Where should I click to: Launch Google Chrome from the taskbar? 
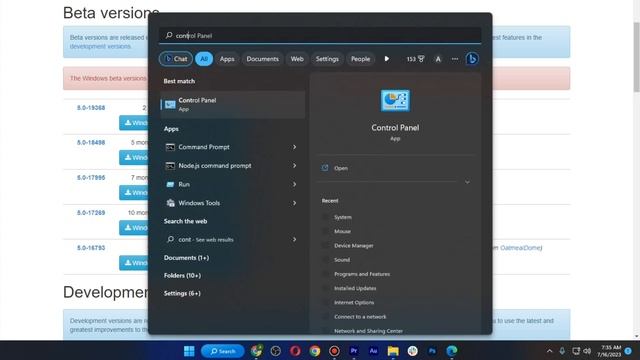click(x=315, y=351)
